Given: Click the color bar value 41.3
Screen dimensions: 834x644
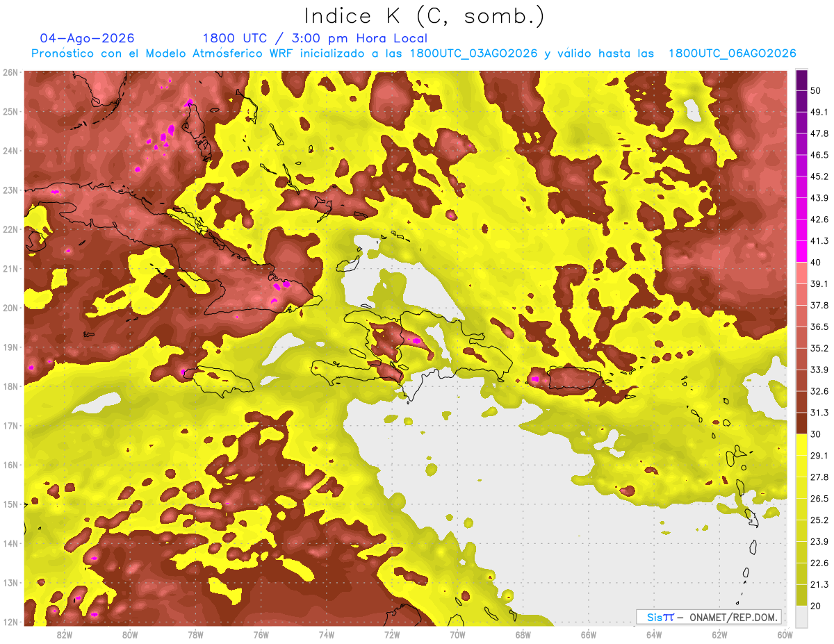Looking at the screenshot, I should click(819, 241).
